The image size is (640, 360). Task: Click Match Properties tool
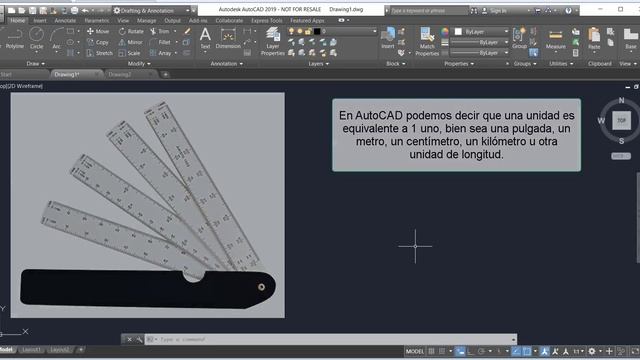click(x=427, y=42)
